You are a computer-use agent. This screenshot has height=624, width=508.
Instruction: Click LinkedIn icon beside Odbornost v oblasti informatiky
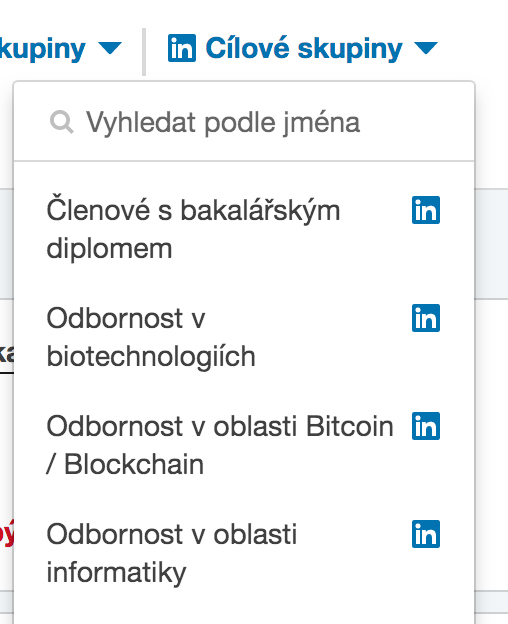pos(426,534)
